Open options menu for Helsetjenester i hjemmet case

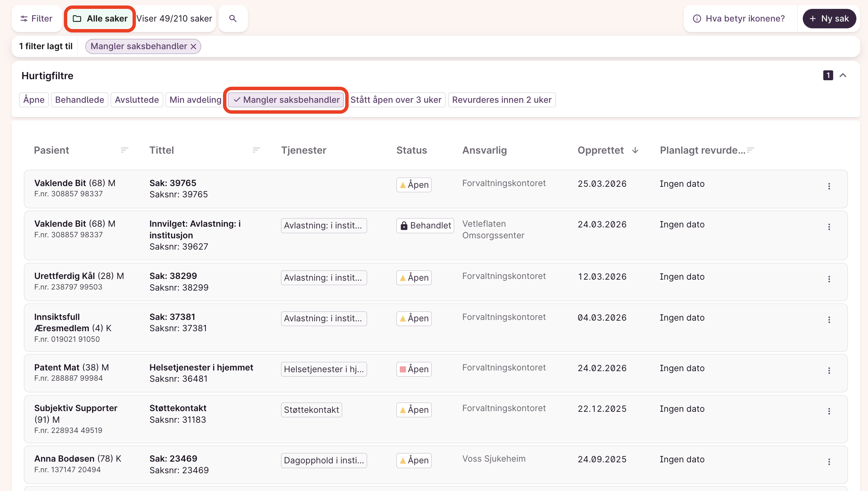(829, 370)
